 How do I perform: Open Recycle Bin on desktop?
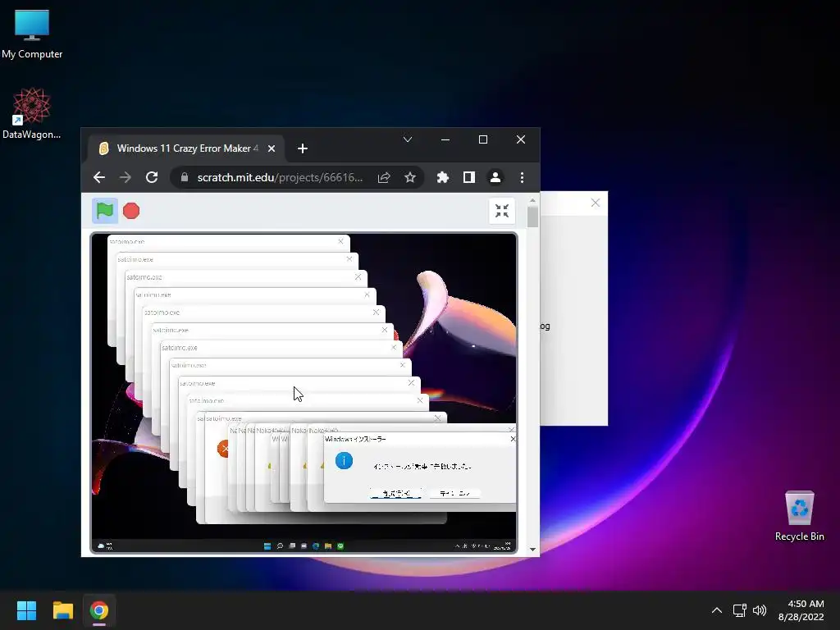pyautogui.click(x=799, y=516)
